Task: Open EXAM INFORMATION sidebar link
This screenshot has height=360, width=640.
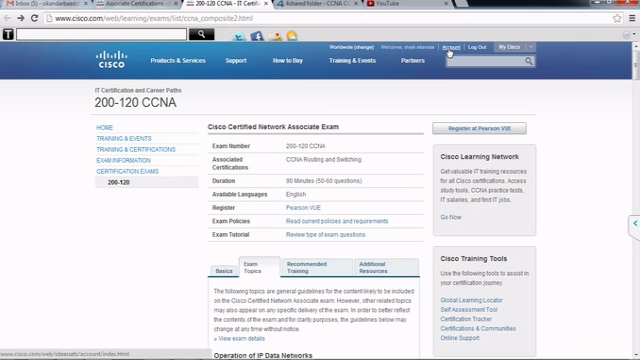Action: (123, 161)
